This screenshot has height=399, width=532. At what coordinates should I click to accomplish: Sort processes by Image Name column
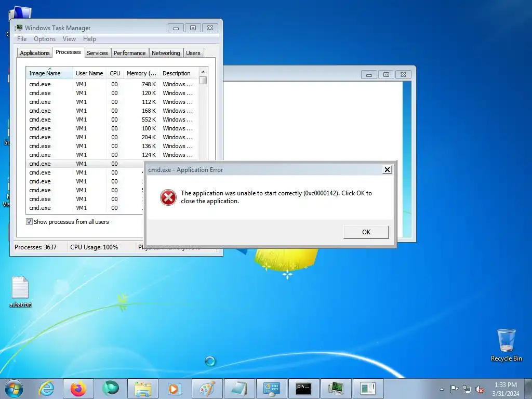point(49,73)
